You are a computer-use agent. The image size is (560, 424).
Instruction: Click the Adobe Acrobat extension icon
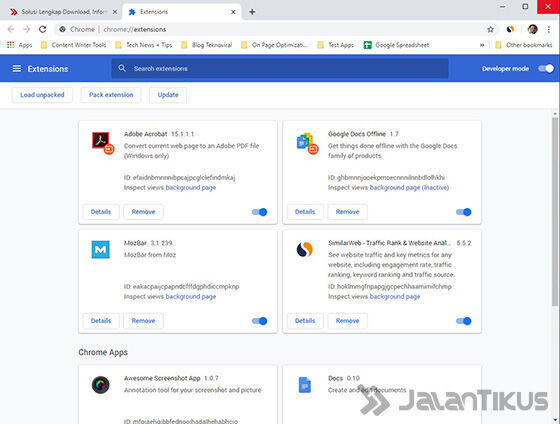[x=102, y=143]
